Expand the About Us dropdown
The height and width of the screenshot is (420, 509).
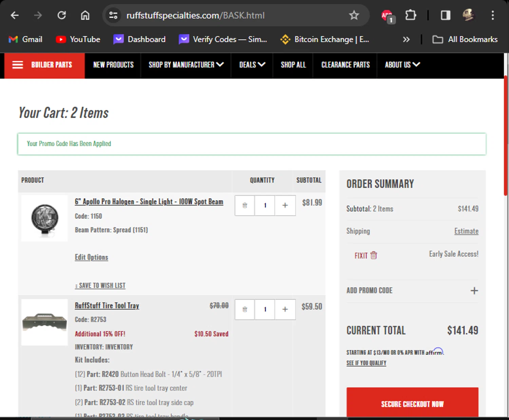(402, 65)
